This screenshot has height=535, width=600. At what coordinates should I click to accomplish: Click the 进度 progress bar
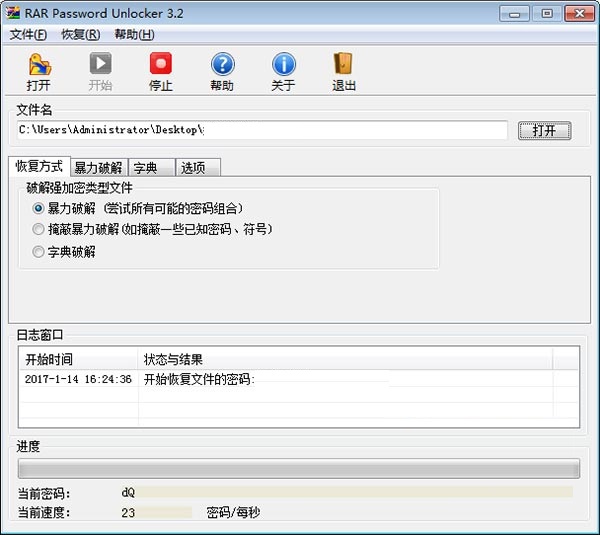tap(299, 468)
